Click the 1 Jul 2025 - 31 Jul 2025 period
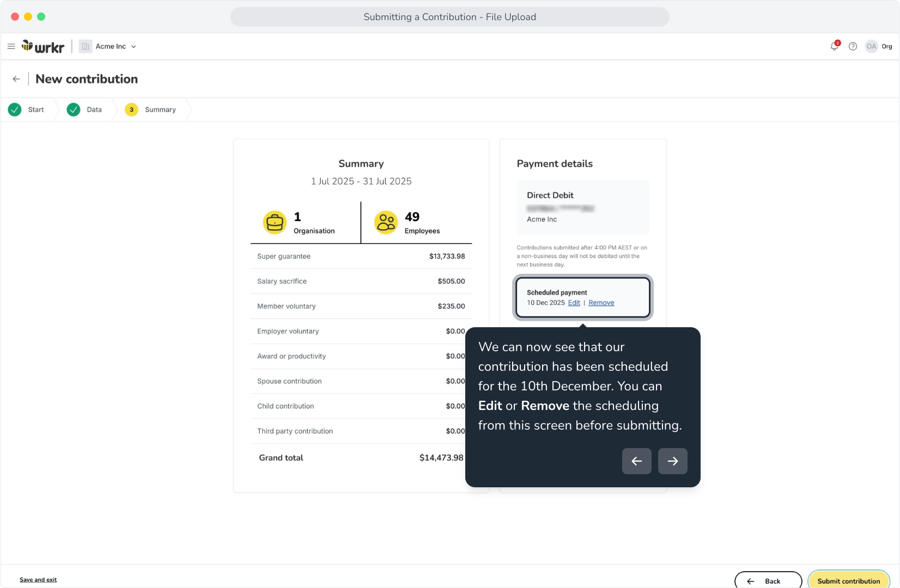900x588 pixels. 361,181
